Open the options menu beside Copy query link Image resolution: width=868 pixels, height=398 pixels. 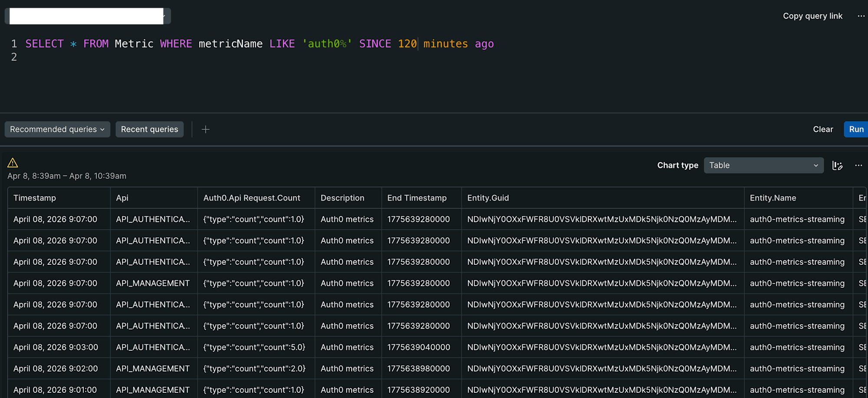pyautogui.click(x=861, y=16)
